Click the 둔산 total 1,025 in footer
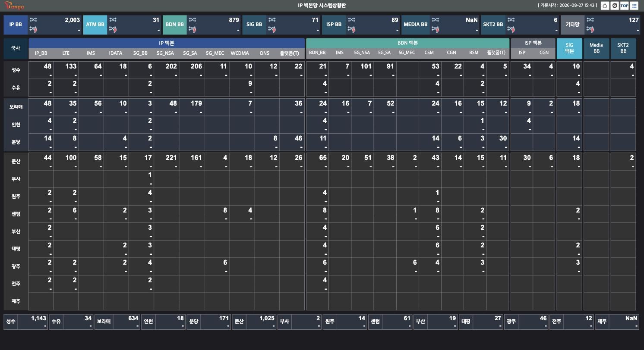The width and height of the screenshot is (644, 350). [267, 319]
